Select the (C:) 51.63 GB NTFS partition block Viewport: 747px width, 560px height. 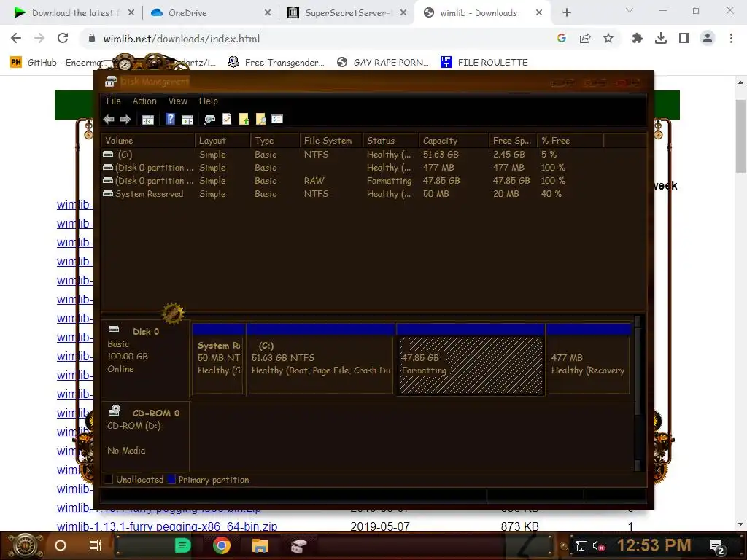point(321,359)
